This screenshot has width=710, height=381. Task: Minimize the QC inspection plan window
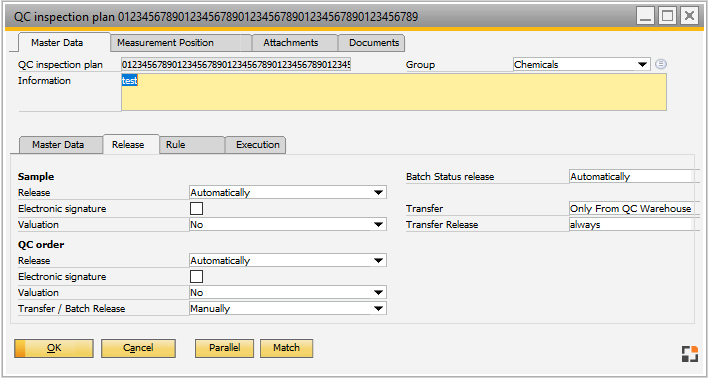point(645,16)
